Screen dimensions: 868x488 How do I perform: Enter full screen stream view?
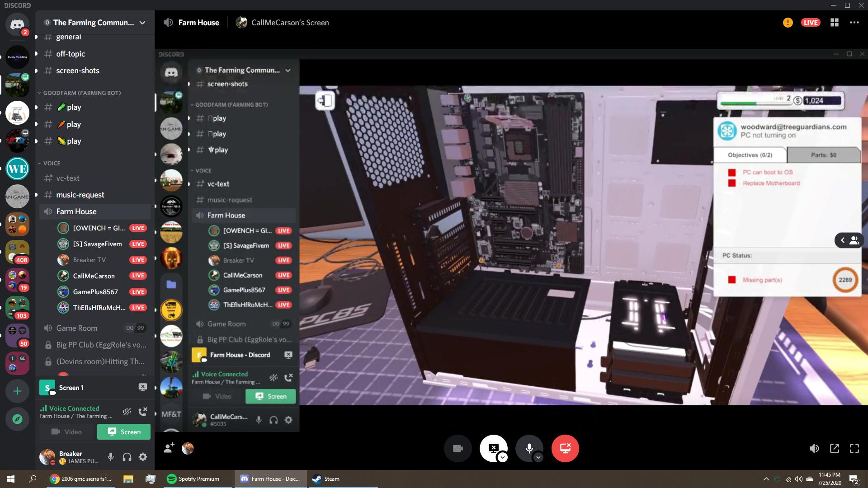click(x=854, y=448)
